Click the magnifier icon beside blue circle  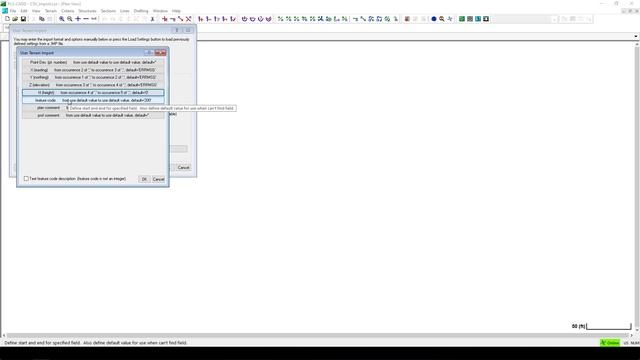pyautogui.click(x=442, y=19)
